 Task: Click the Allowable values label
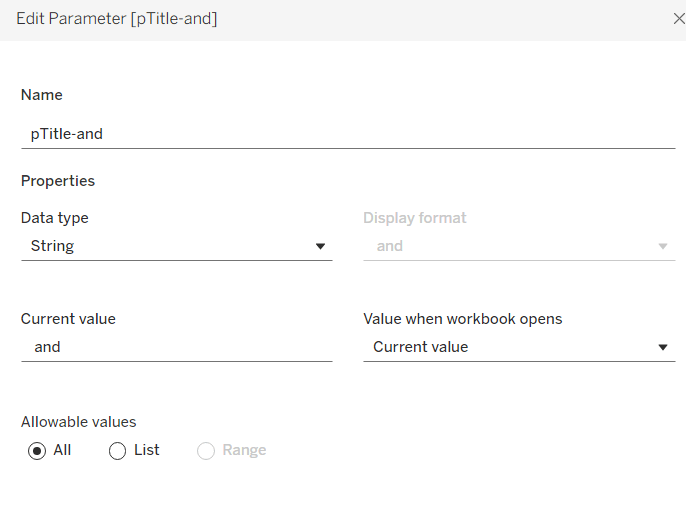click(x=78, y=422)
